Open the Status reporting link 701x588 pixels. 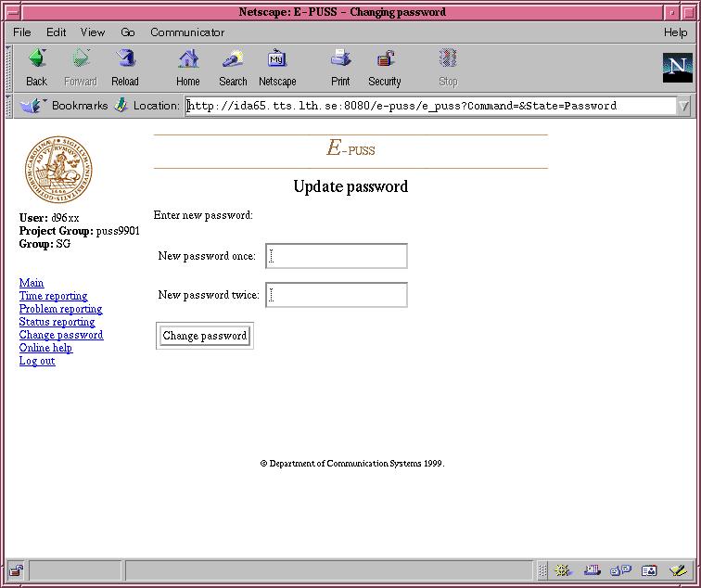(57, 322)
